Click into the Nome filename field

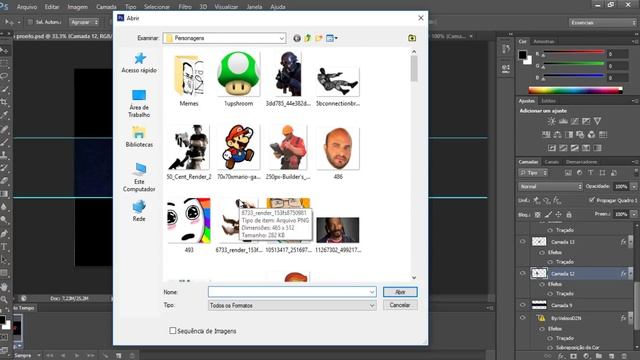[288, 292]
